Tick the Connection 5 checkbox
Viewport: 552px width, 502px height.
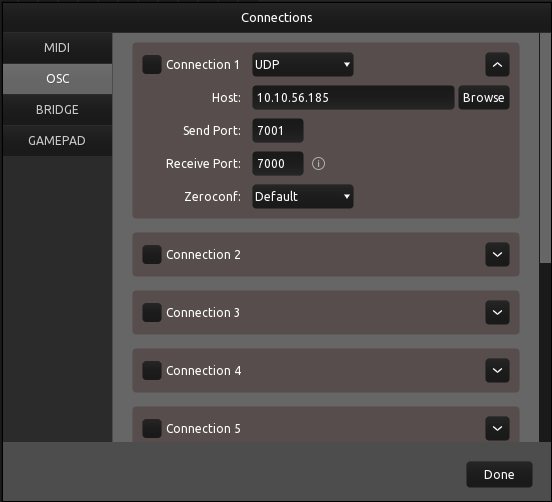[x=152, y=428]
